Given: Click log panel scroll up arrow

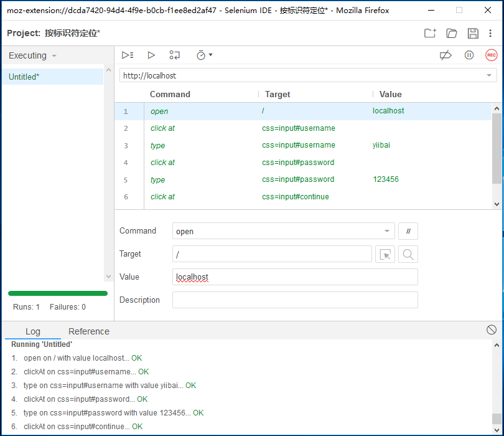Looking at the screenshot, I should tap(497, 345).
